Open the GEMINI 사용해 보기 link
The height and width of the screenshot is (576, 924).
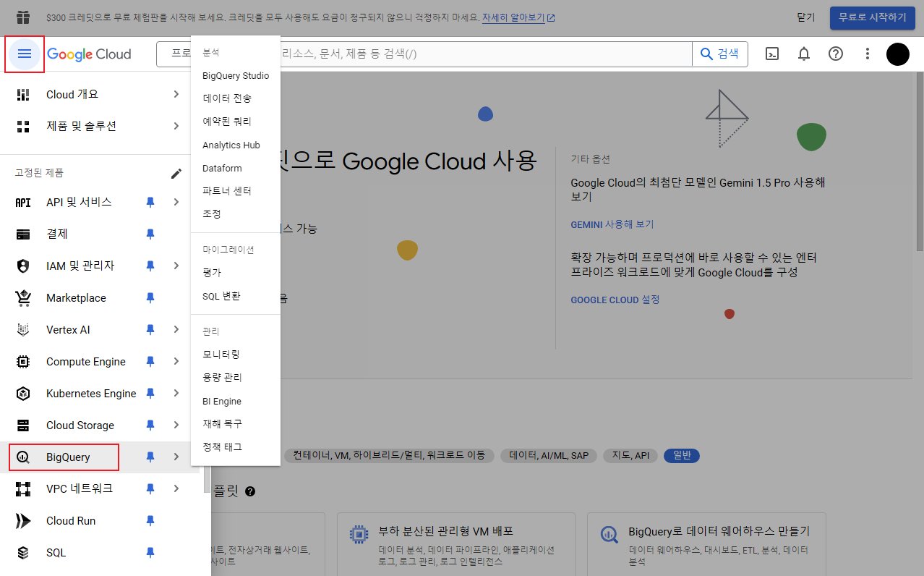click(612, 225)
